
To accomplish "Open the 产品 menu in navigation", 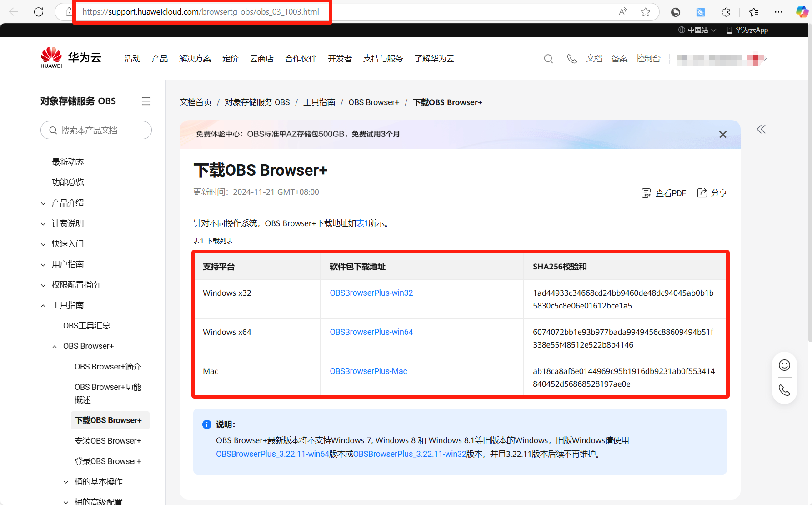I will [x=160, y=59].
